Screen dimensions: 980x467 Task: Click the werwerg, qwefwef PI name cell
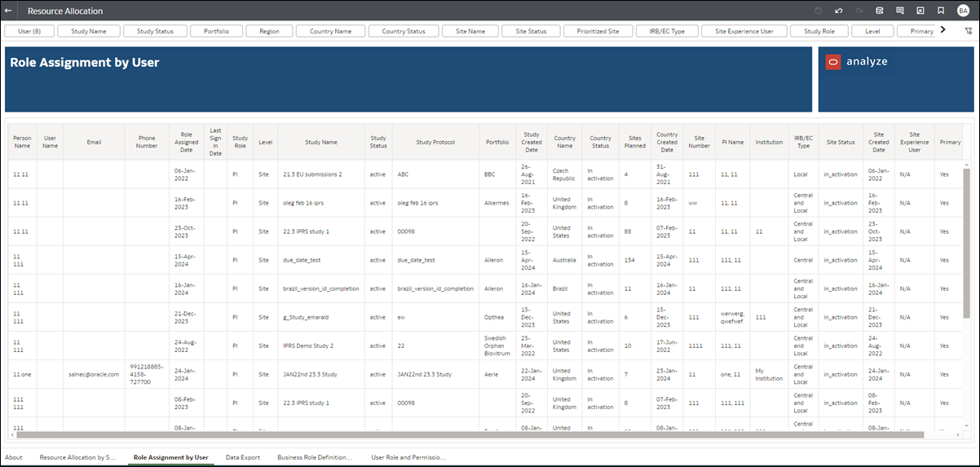(x=732, y=317)
